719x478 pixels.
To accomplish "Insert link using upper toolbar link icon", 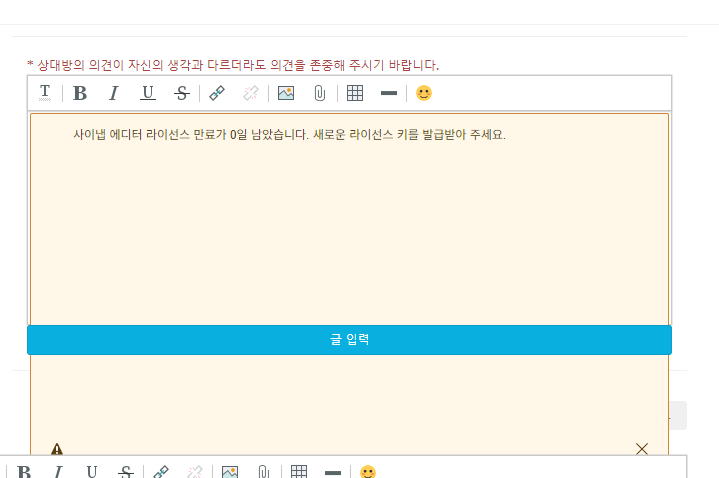I will click(216, 93).
